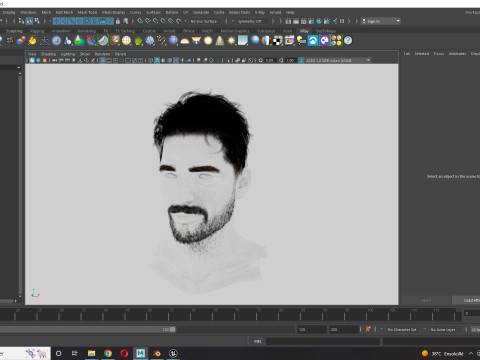
Task: Click the playback end field showing 120
Action: pos(312,329)
